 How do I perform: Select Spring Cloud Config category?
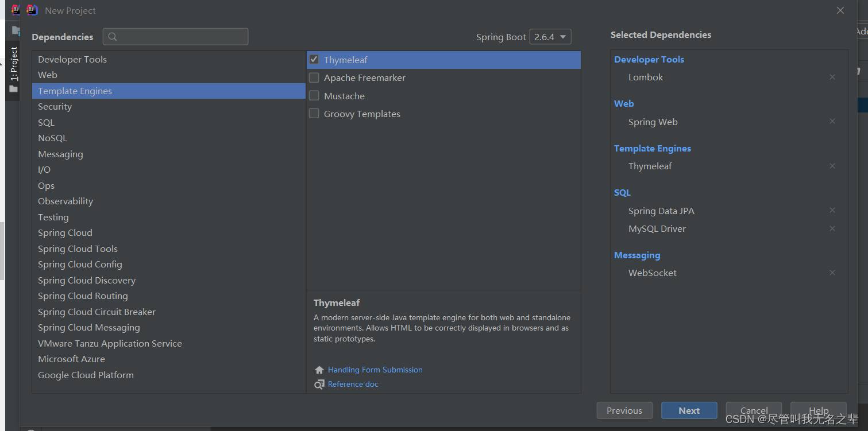pyautogui.click(x=169, y=264)
